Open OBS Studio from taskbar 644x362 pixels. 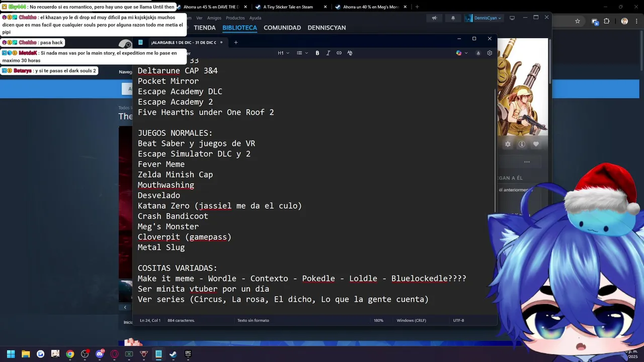point(85,354)
